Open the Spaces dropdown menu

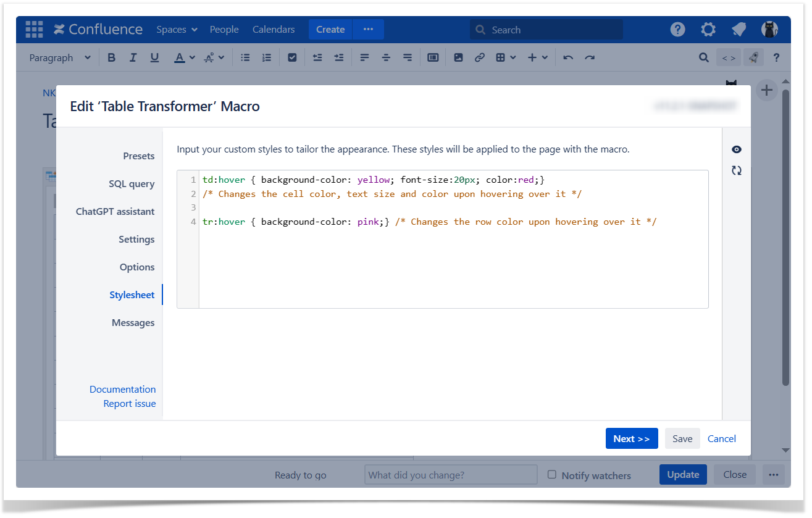[x=177, y=30]
